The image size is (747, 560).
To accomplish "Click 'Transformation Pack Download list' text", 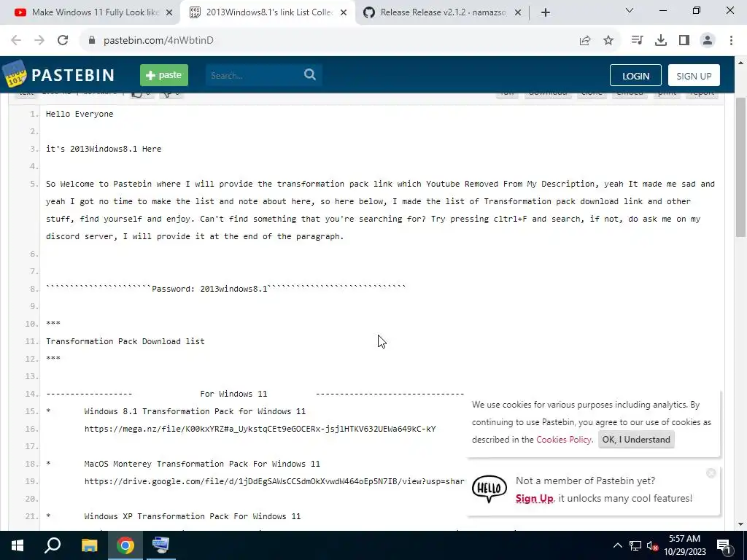I will (x=125, y=341).
